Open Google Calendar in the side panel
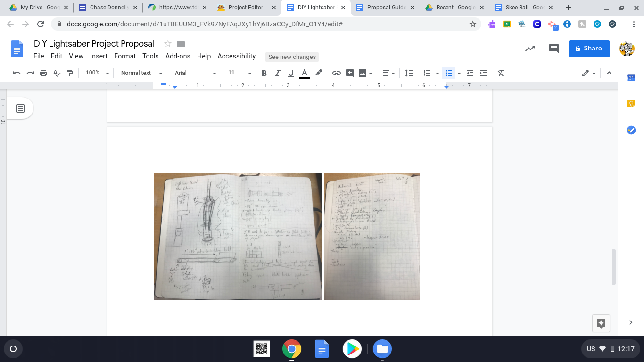644x362 pixels. (631, 78)
